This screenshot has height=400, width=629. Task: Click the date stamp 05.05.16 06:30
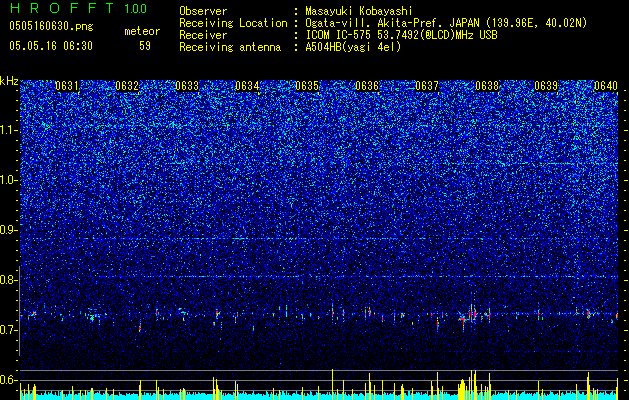coord(51,46)
